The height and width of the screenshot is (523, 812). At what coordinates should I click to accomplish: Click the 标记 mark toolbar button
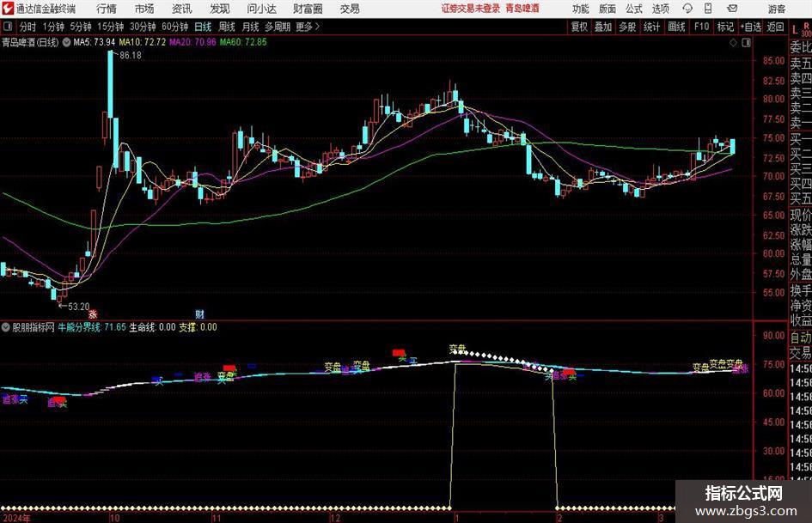pos(725,27)
